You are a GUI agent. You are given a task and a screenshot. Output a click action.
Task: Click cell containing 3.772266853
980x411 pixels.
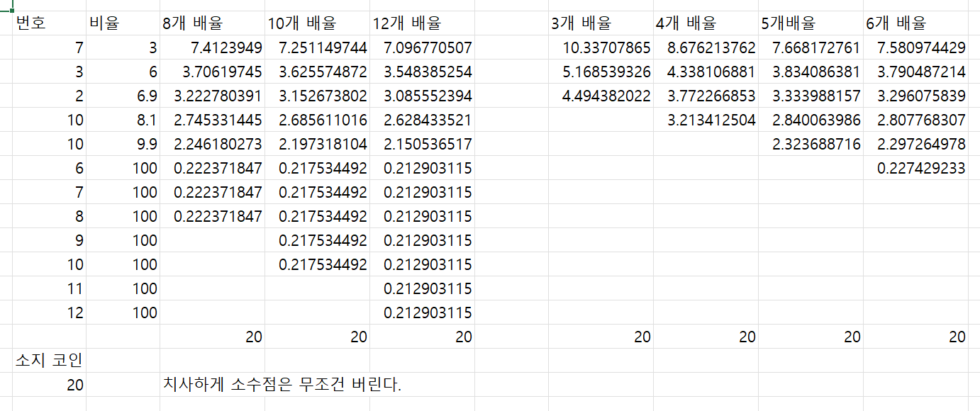coord(706,96)
